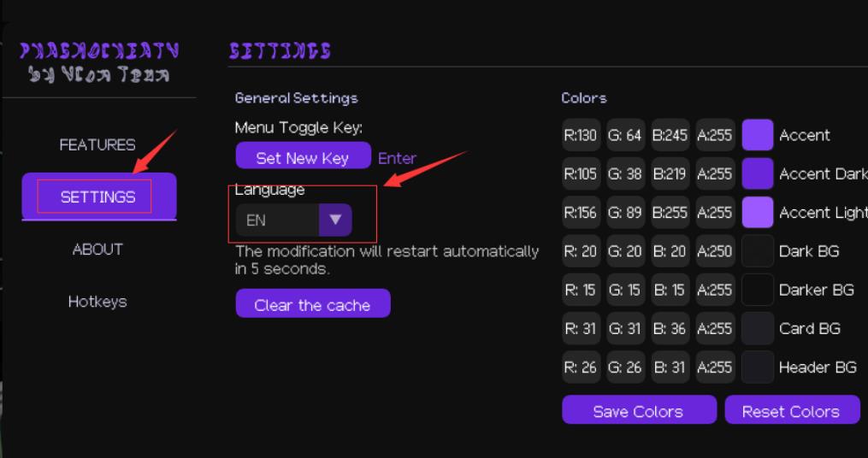The image size is (868, 458).
Task: Click the Dark BG color swatch
Action: 758,251
